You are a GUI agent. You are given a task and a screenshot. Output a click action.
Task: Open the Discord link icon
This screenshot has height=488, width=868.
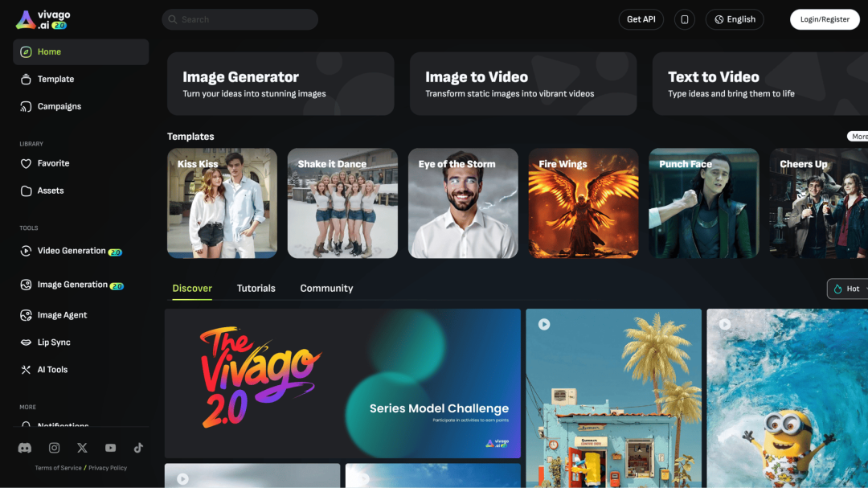coord(25,448)
